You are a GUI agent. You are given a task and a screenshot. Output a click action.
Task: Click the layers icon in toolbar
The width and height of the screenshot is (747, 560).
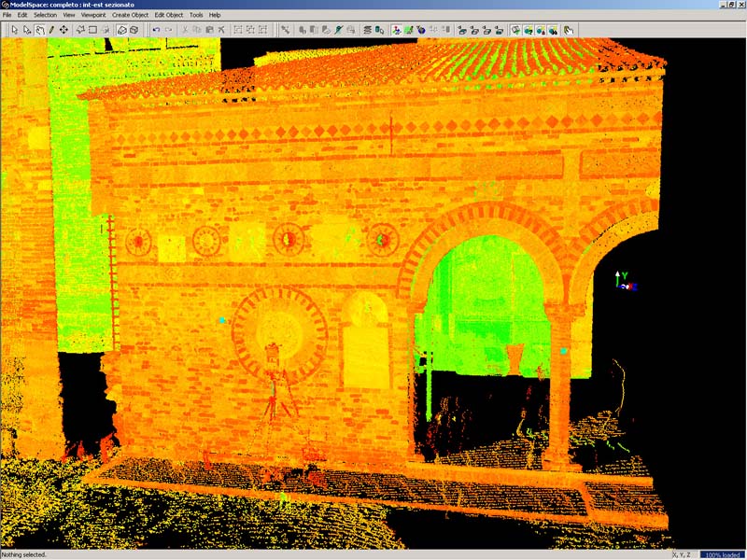[x=367, y=30]
